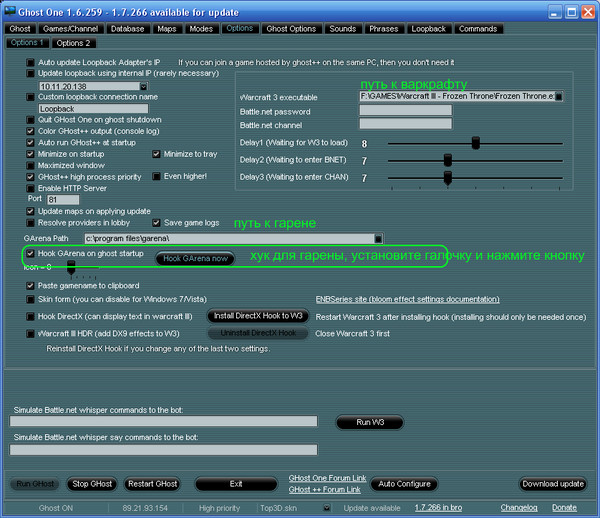The height and width of the screenshot is (518, 600).
Task: Focus the Battle.net channel field
Action: [x=406, y=124]
